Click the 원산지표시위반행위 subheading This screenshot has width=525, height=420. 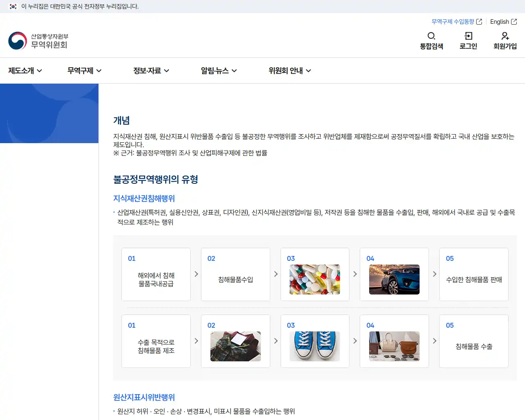[x=144, y=397]
